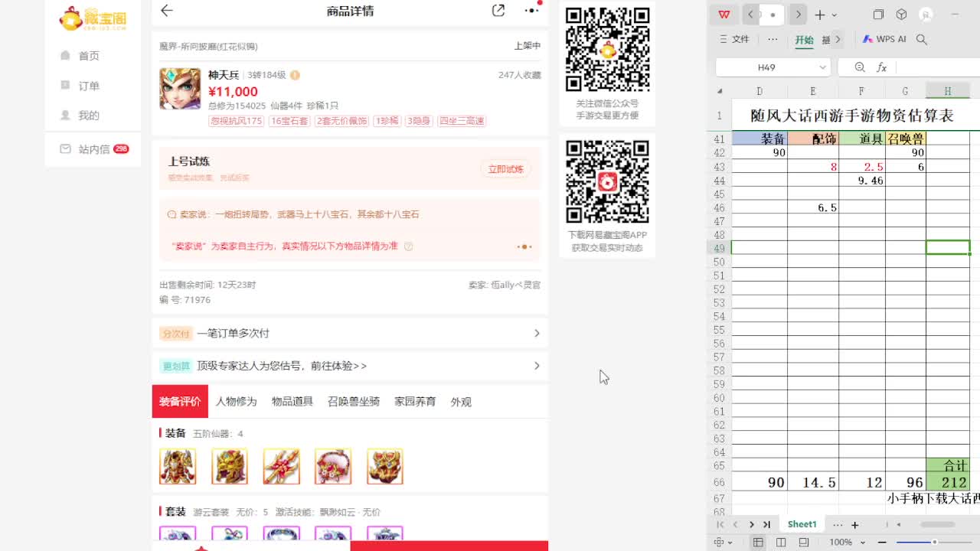
Task: Click the fx insert function icon
Action: (x=881, y=67)
